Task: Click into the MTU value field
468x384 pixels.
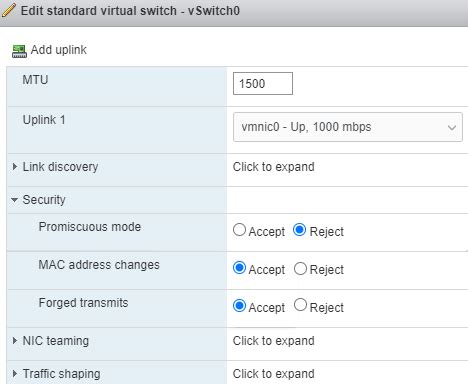Action: click(263, 83)
